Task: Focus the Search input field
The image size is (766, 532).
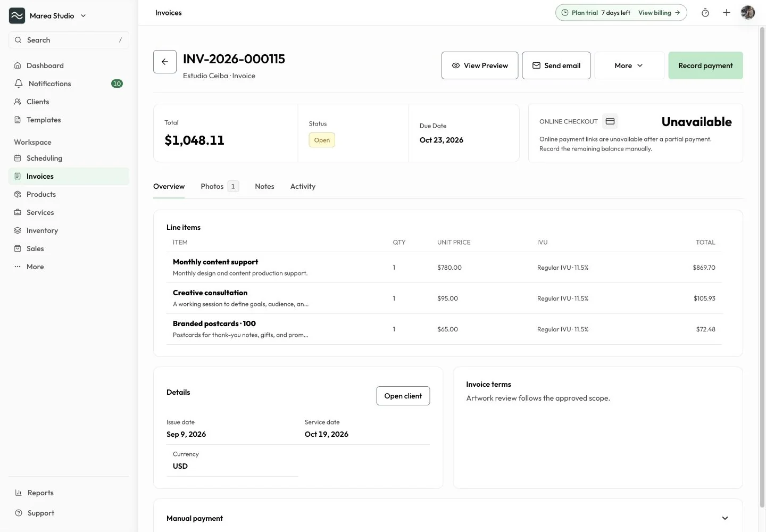Action: (x=69, y=40)
